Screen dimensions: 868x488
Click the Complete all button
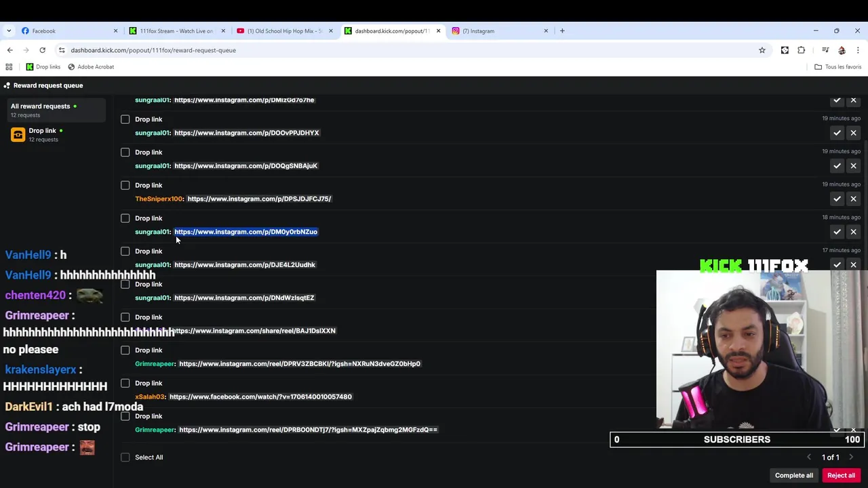pos(793,476)
